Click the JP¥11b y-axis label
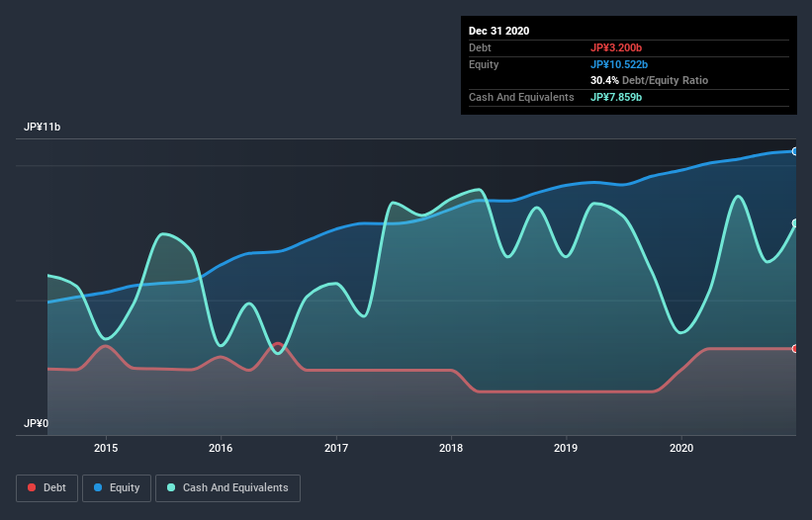 coord(42,128)
